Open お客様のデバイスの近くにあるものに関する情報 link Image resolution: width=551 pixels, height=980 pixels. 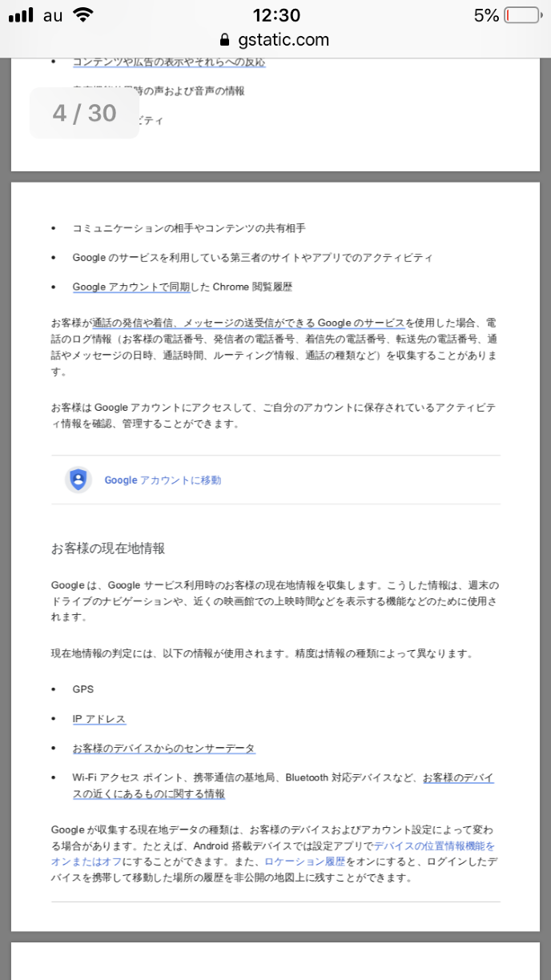tap(284, 785)
